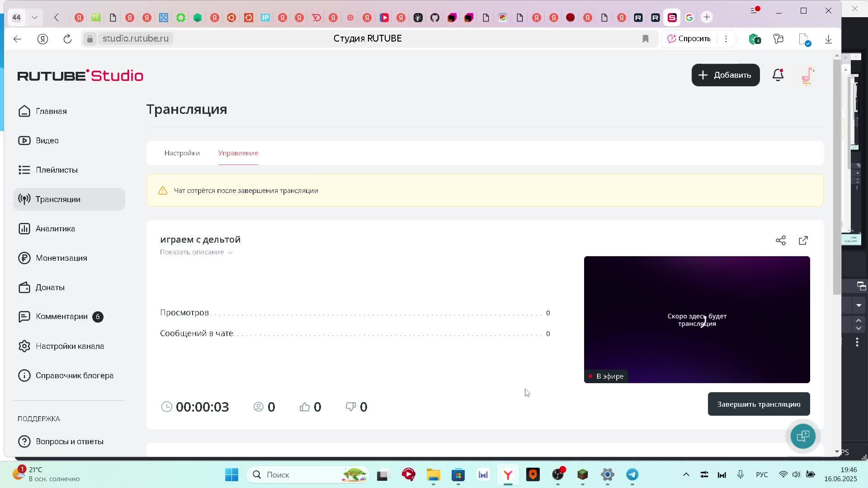The image size is (868, 488).
Task: Open the Видео section
Action: point(38,141)
